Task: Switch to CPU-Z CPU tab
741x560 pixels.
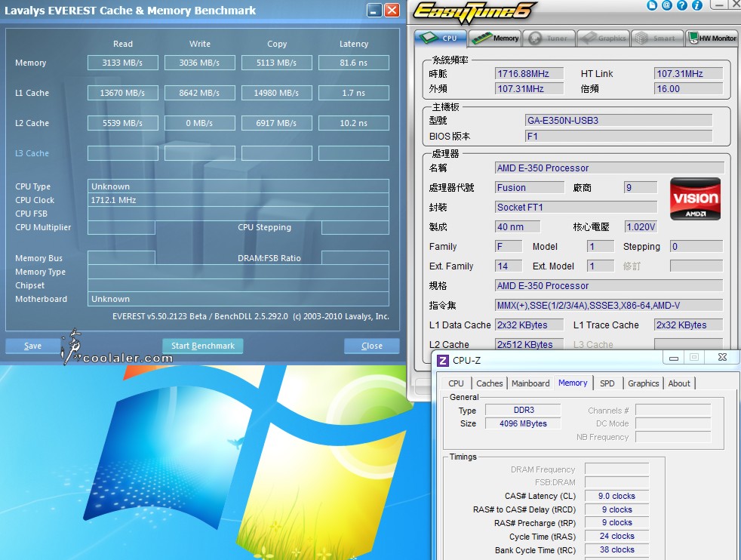Action: (x=456, y=383)
